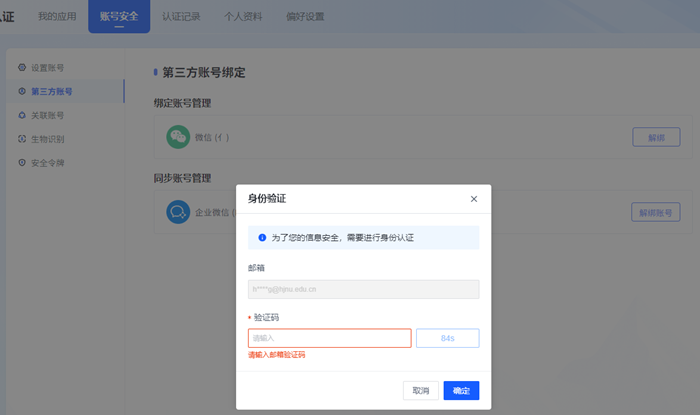Screen dimensions: 700x415
Task: Click the 关联账号 sidebar icon
Action: 22,115
